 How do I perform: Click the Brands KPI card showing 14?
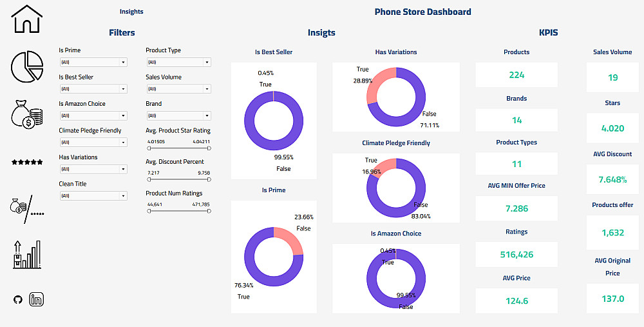tap(516, 120)
